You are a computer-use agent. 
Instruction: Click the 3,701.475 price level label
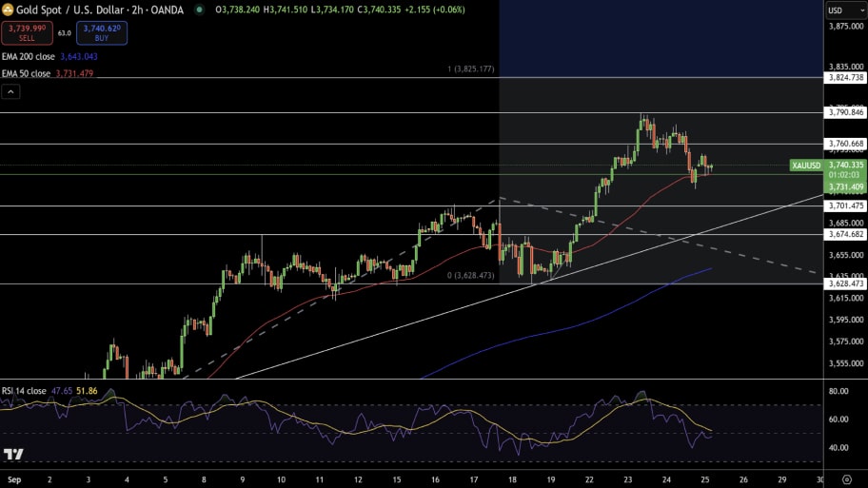[x=845, y=205]
